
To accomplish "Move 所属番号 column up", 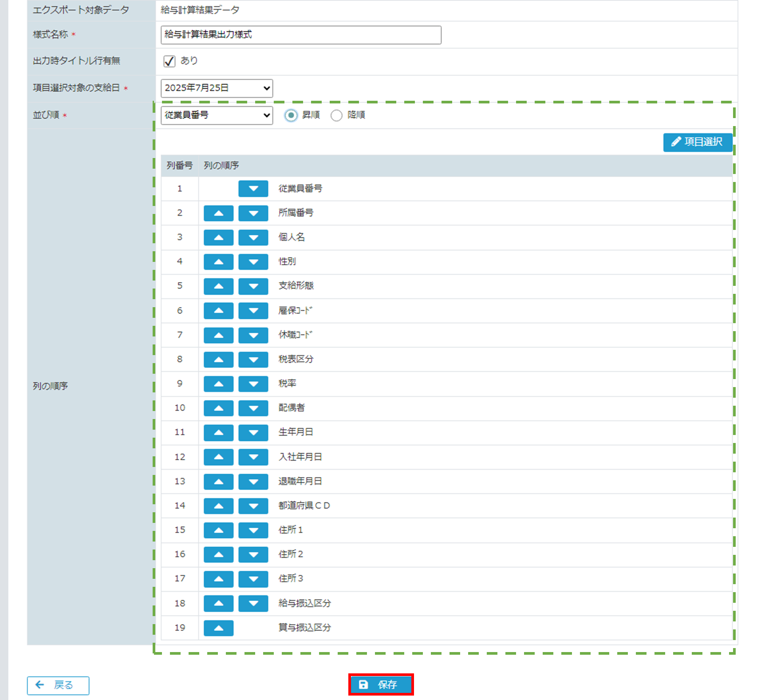I will 218,213.
